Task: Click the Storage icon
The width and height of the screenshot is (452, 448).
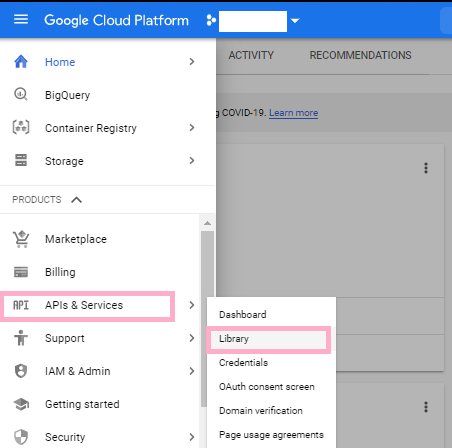Action: (21, 160)
